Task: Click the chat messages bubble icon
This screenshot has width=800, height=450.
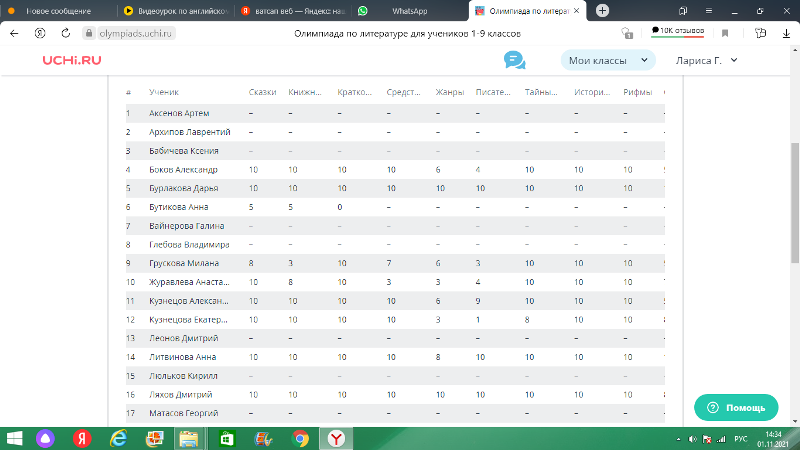Action: (x=515, y=61)
